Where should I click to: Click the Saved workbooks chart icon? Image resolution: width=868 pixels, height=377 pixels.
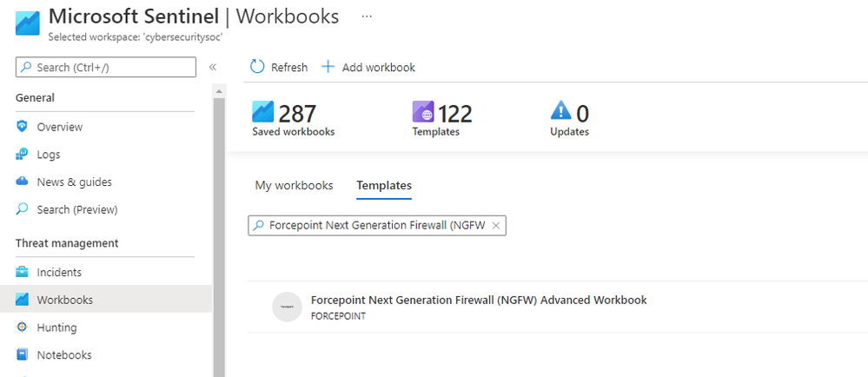coord(263,111)
